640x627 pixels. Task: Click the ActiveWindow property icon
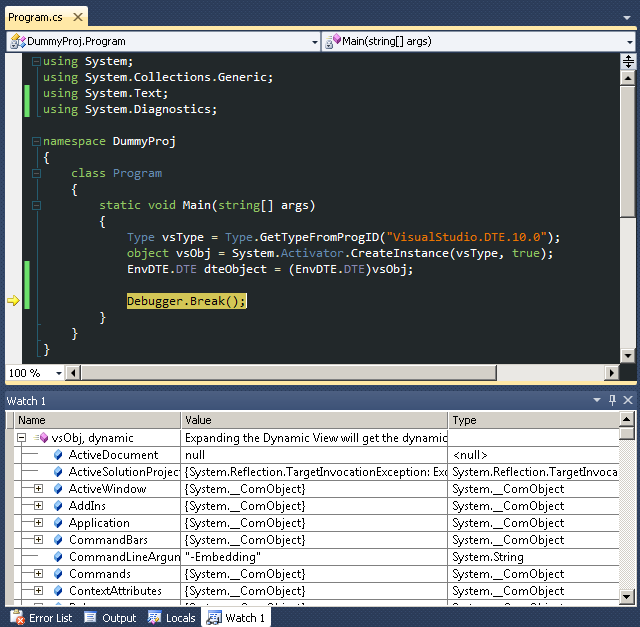click(58, 489)
